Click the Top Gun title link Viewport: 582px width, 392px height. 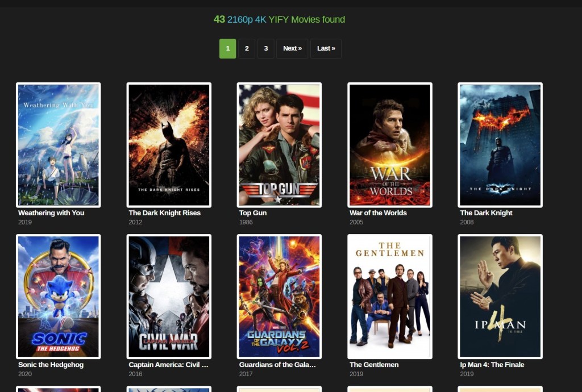(253, 213)
